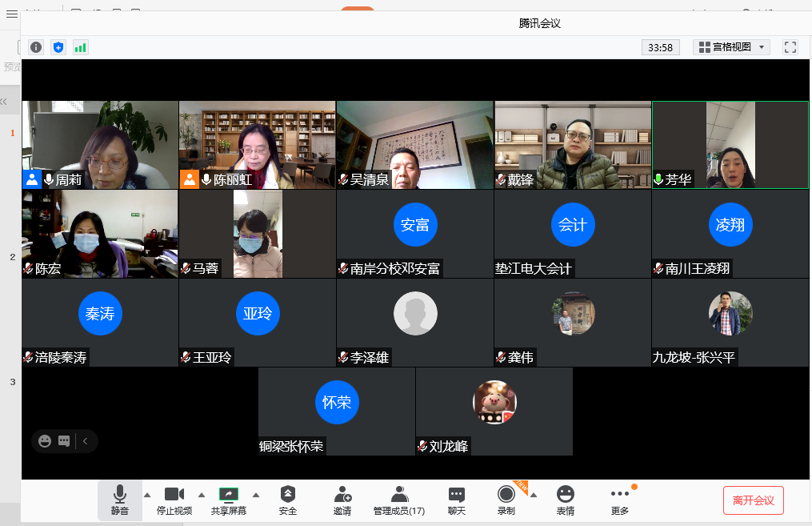Collapse the floating emoji bar chevron
This screenshot has height=526, width=812.
tap(86, 440)
